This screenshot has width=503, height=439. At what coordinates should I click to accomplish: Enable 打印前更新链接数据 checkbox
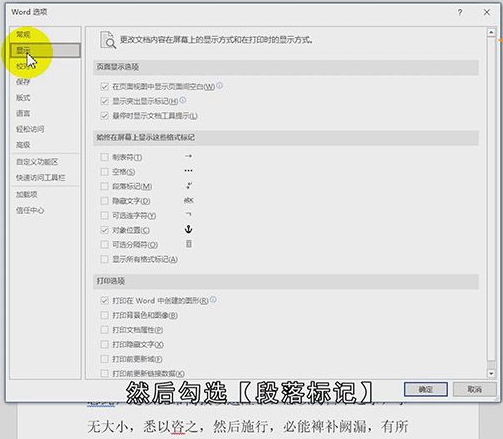tap(104, 373)
